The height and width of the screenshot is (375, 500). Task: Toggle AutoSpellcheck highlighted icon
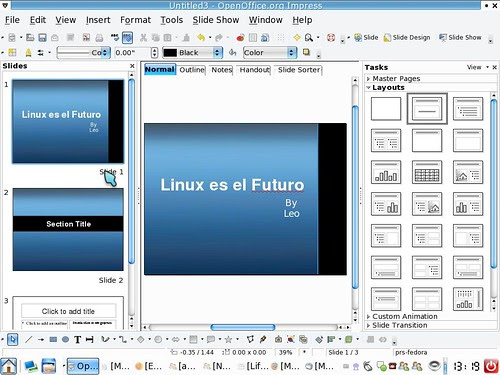point(127,38)
